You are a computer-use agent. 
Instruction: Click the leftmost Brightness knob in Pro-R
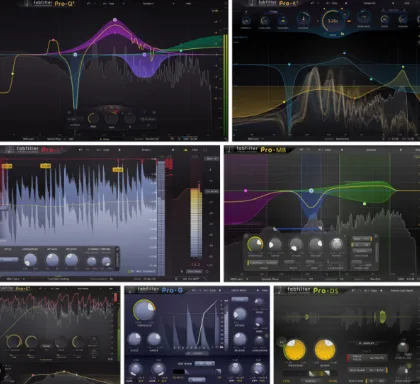[246, 21]
